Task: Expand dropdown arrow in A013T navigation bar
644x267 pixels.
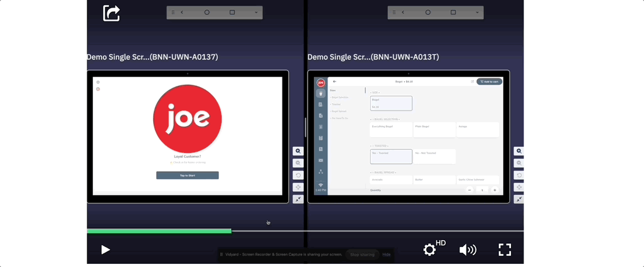Action: tap(477, 13)
